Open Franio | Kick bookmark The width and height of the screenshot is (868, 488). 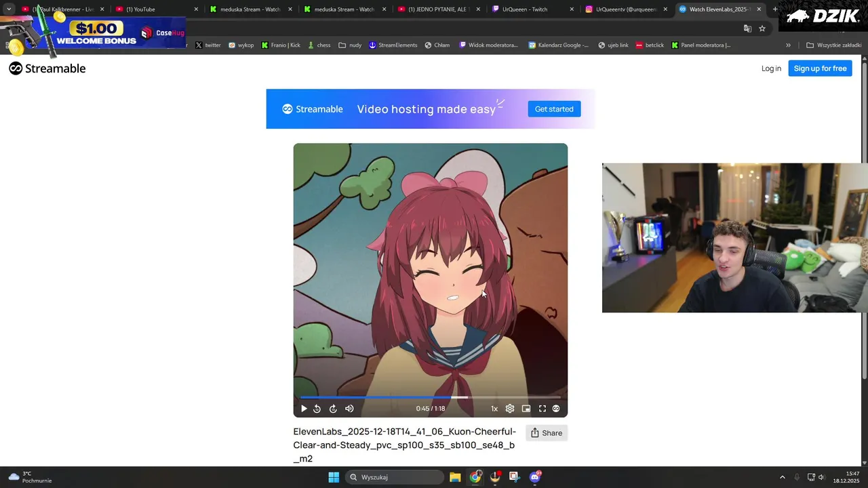[x=281, y=45]
